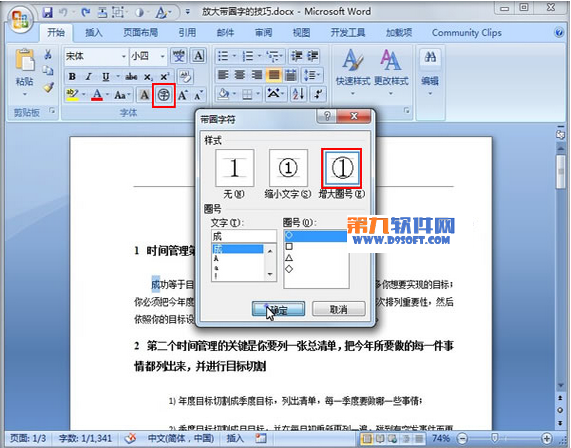Click the character border icon
Screen dimensions: 571x448
click(x=198, y=56)
